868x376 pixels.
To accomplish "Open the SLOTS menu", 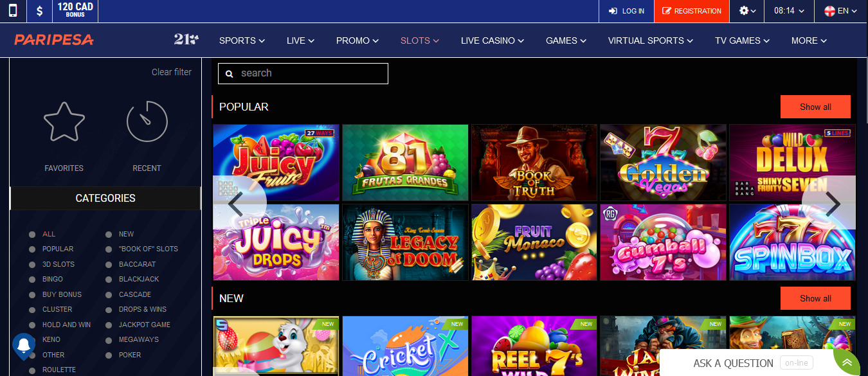I will pos(419,40).
